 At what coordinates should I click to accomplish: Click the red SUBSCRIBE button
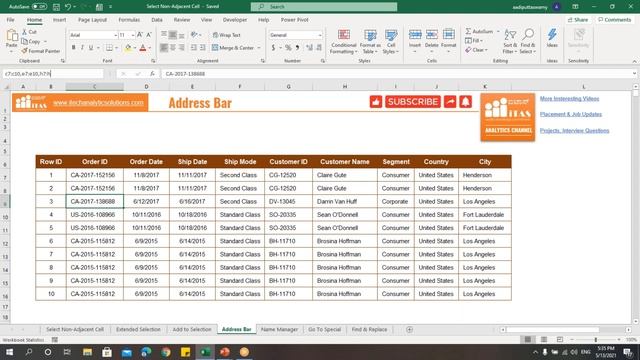413,102
